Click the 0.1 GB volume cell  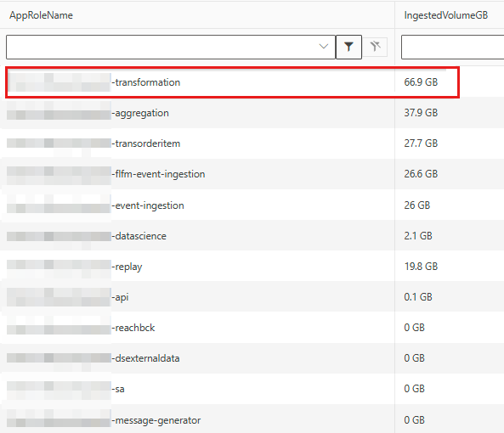(418, 297)
